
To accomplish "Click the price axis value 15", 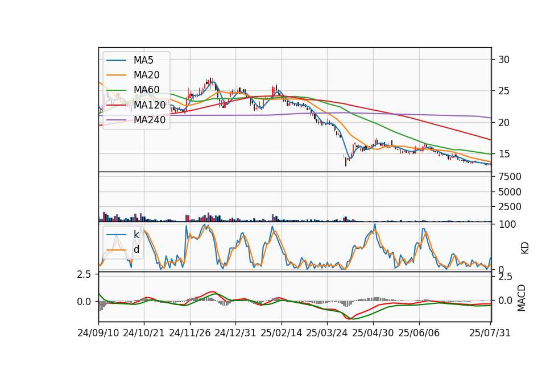I will tap(503, 154).
